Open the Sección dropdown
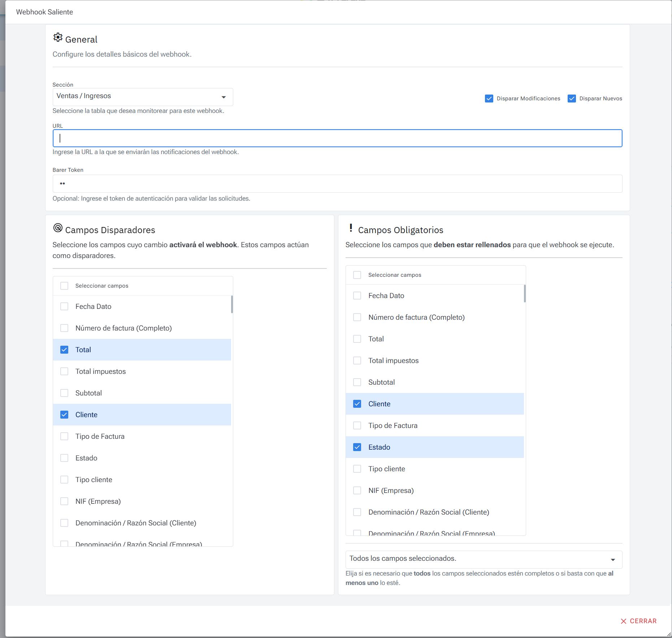 pos(143,96)
